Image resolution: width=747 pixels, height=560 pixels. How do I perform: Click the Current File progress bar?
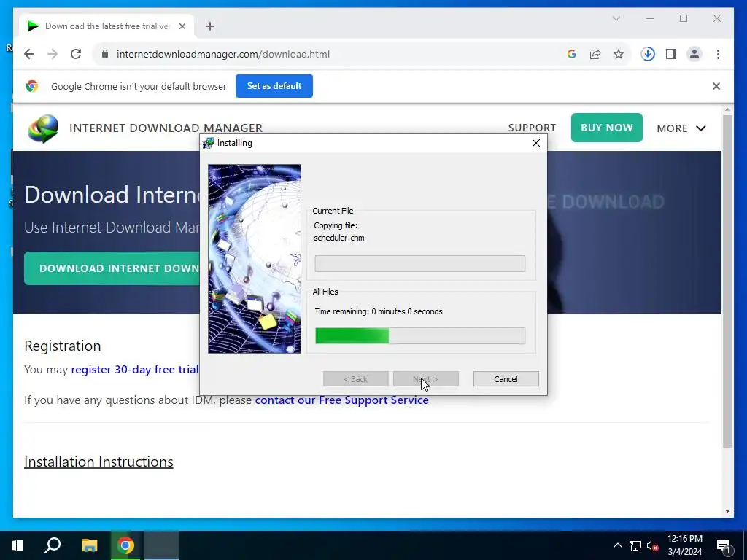[x=420, y=264]
